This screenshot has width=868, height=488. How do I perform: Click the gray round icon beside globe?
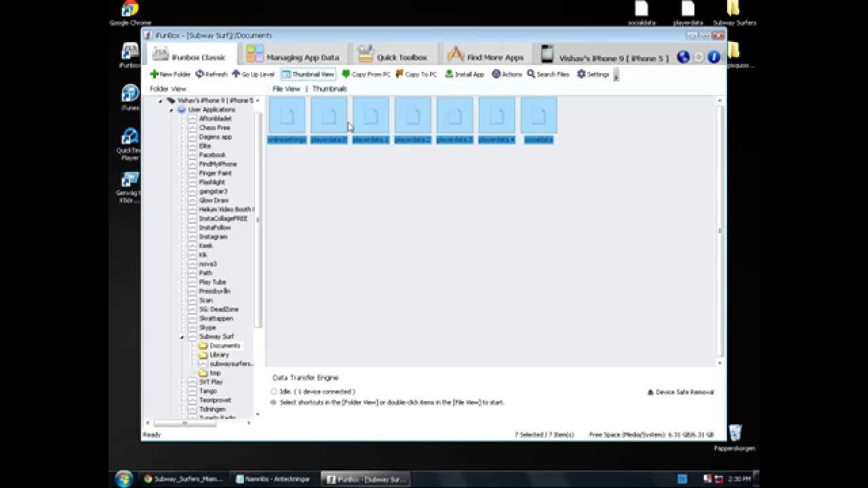698,58
